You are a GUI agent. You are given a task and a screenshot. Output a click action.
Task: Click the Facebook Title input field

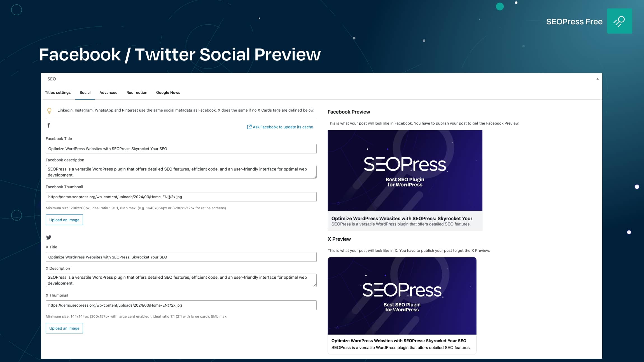pyautogui.click(x=181, y=149)
